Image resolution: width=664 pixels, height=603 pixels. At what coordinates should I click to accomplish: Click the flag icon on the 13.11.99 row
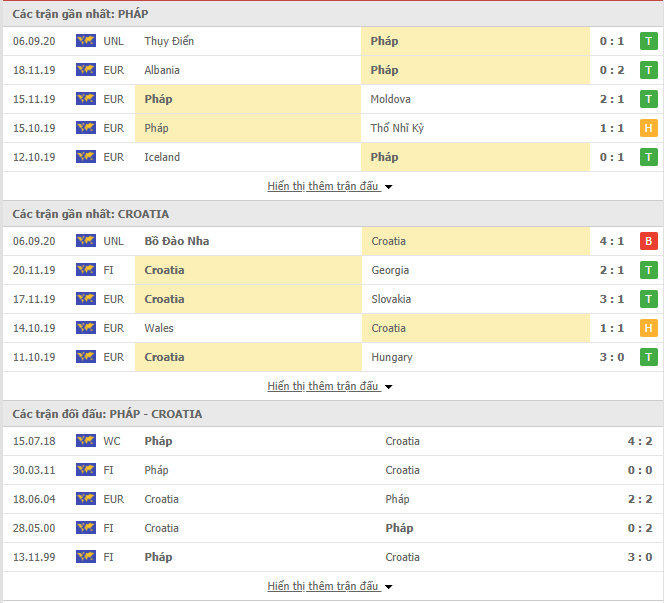[86, 557]
